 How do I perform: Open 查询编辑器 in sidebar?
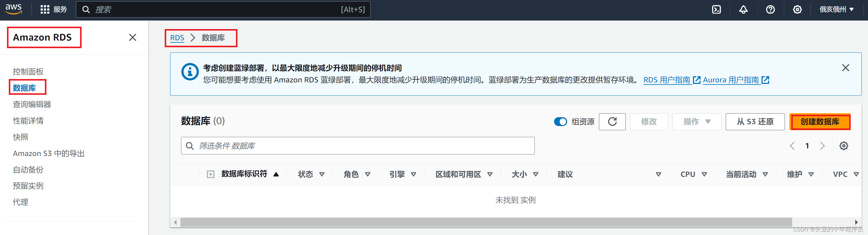tap(32, 104)
